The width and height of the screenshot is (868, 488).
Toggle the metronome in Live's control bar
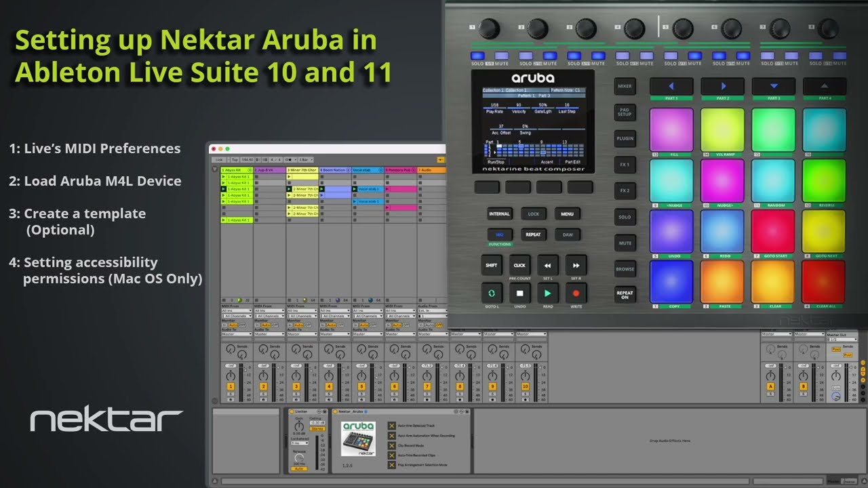pos(290,159)
